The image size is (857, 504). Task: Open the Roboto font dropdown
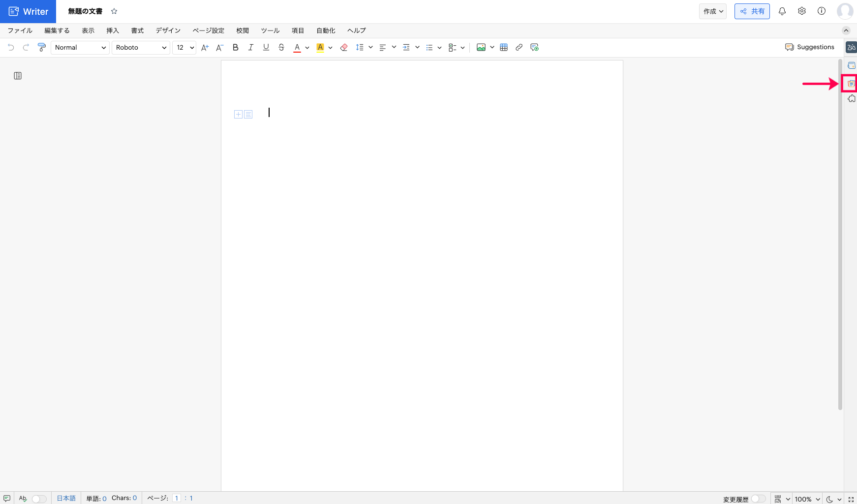tap(141, 47)
